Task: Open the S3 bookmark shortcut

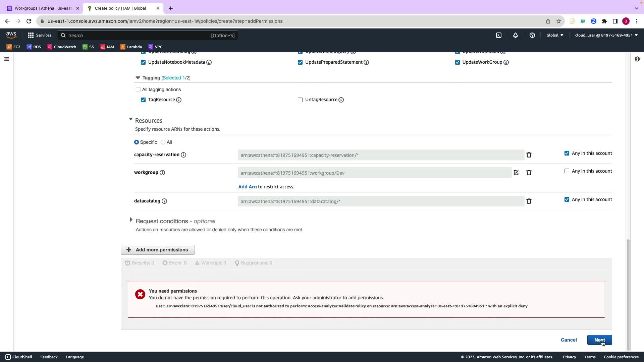Action: (88, 47)
